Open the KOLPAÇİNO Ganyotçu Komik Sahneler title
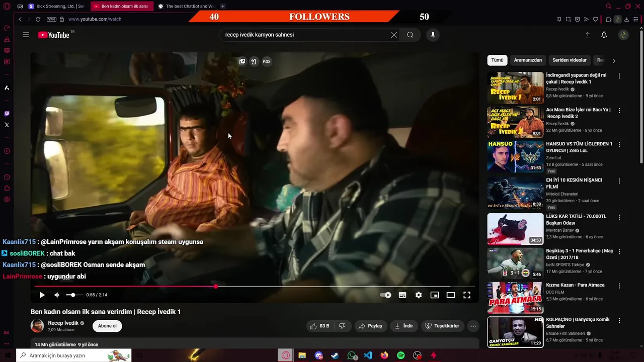 coord(578,323)
